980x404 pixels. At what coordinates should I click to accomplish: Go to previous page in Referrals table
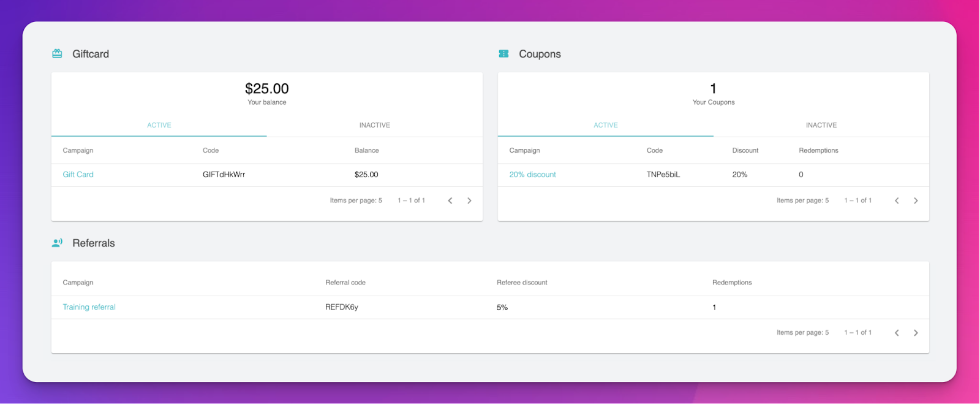(x=897, y=333)
